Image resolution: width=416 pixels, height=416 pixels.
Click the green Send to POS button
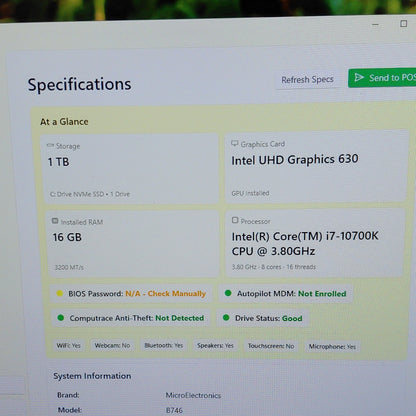click(x=382, y=78)
